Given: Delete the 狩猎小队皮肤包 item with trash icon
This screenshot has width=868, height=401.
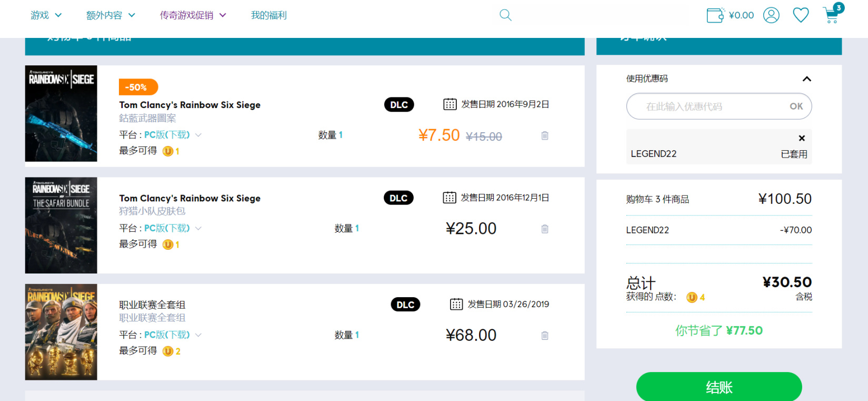Looking at the screenshot, I should (545, 229).
